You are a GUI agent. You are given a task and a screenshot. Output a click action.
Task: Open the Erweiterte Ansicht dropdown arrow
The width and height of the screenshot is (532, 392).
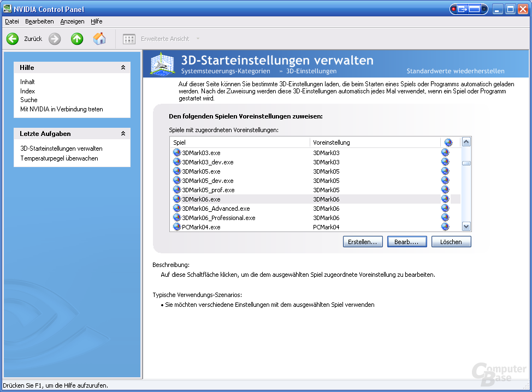click(x=198, y=39)
